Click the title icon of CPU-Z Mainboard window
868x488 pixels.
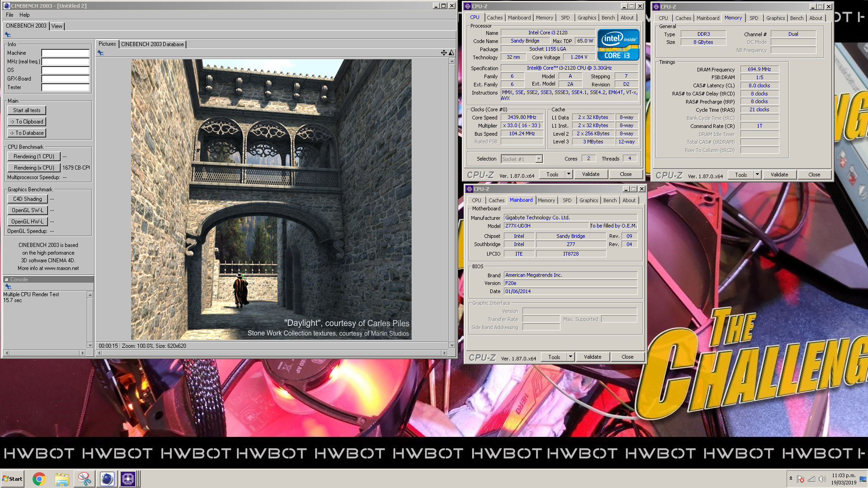pos(470,189)
